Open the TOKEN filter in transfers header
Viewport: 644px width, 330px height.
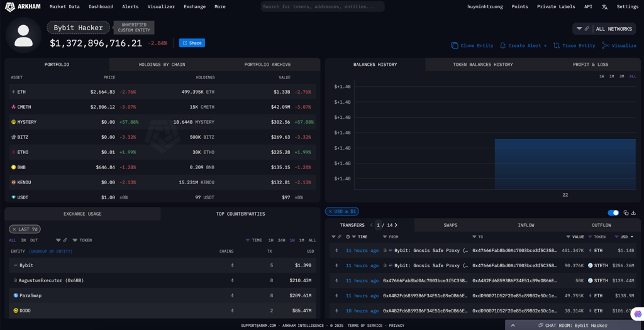597,237
